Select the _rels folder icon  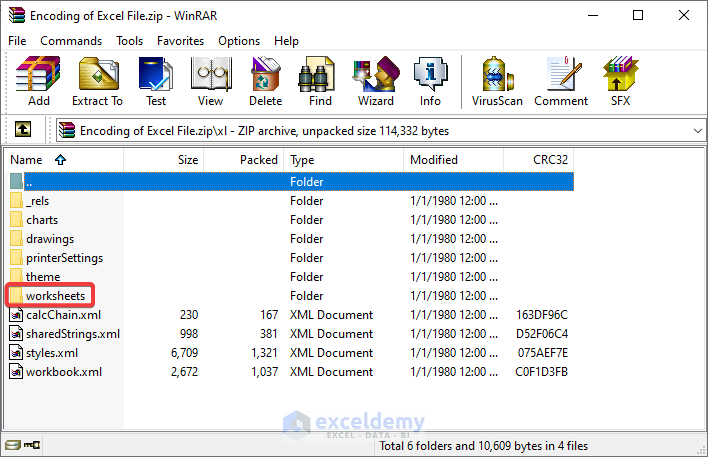point(16,201)
